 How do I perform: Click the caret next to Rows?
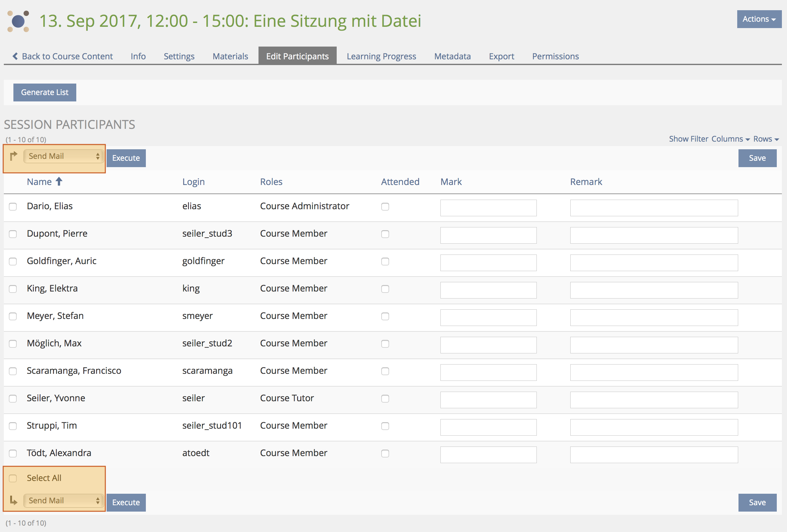776,140
